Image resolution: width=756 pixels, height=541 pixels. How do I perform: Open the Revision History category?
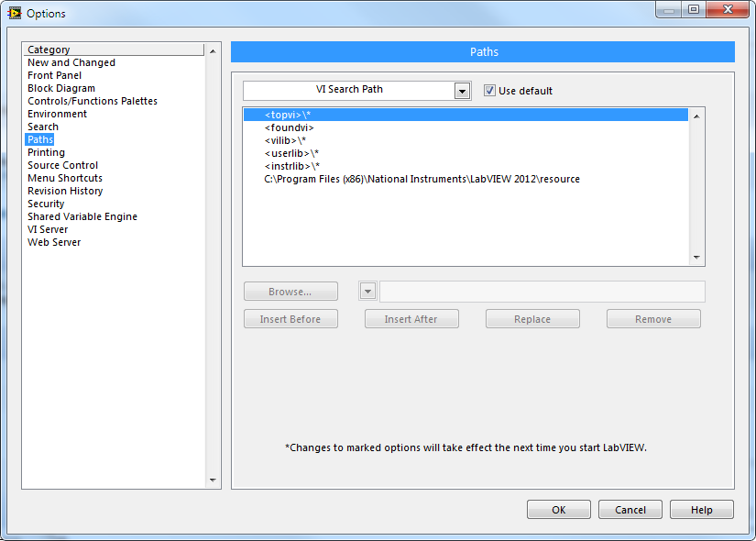click(65, 191)
